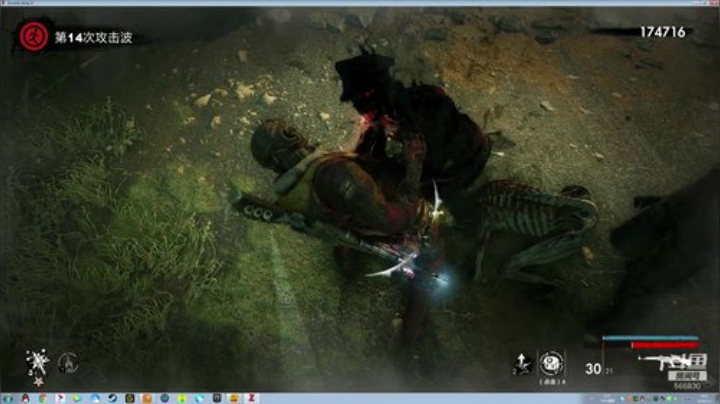Viewport: 720px width, 404px height.
Task: Open the Steam taskbar icon
Action: [x=112, y=398]
